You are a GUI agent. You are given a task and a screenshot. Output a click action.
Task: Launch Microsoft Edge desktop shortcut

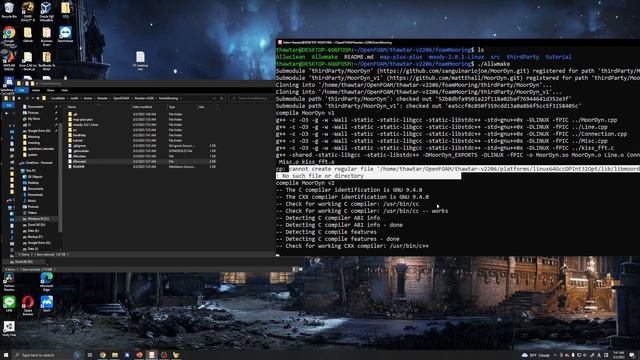coord(47,281)
